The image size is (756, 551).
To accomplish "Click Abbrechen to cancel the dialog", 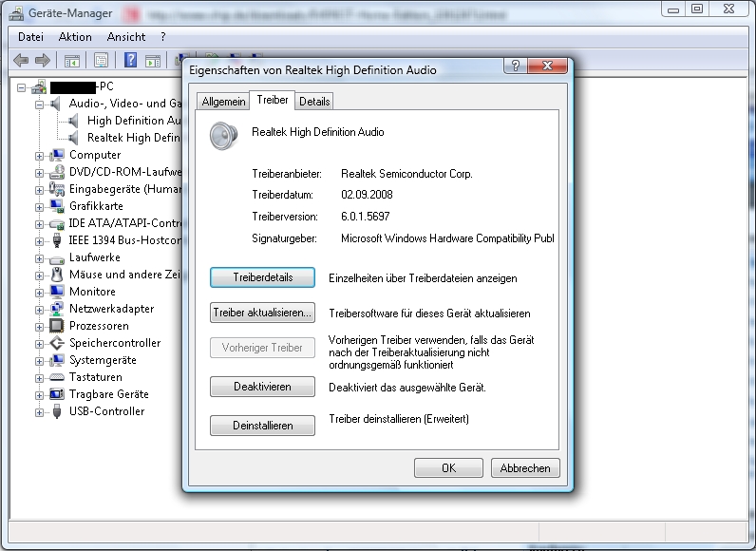I will pos(525,468).
